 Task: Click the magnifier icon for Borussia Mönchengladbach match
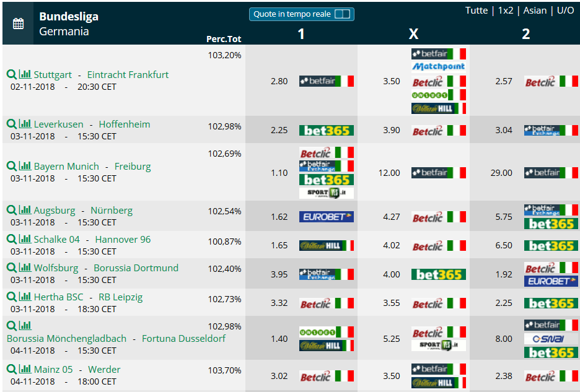click(x=12, y=326)
